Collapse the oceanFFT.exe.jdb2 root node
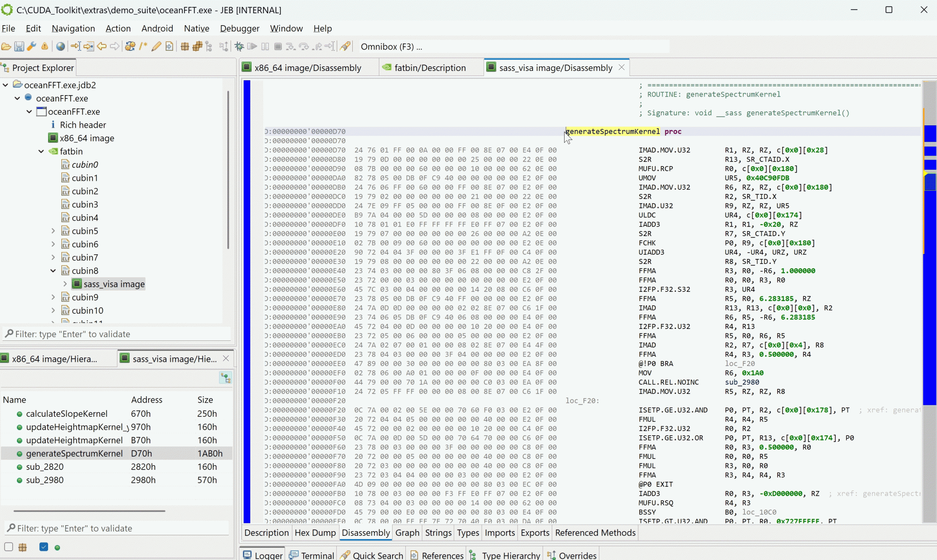Screen dimensions: 937x560 pos(5,85)
